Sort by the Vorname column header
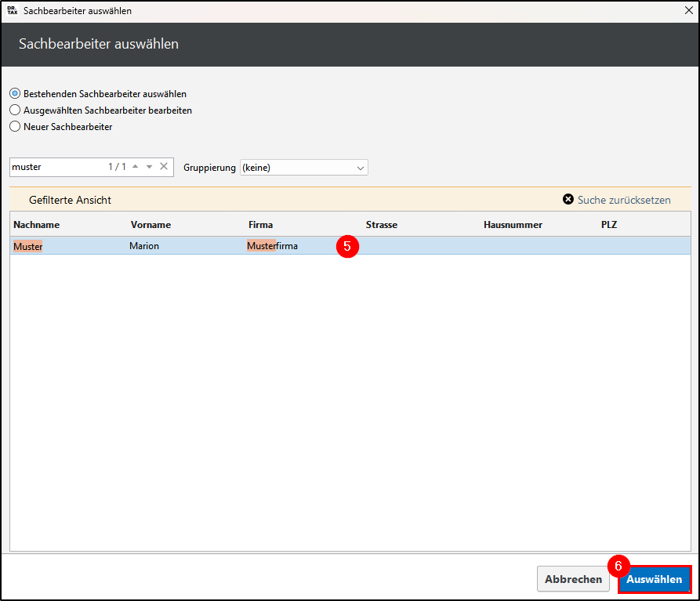The height and width of the screenshot is (601, 700). point(151,225)
